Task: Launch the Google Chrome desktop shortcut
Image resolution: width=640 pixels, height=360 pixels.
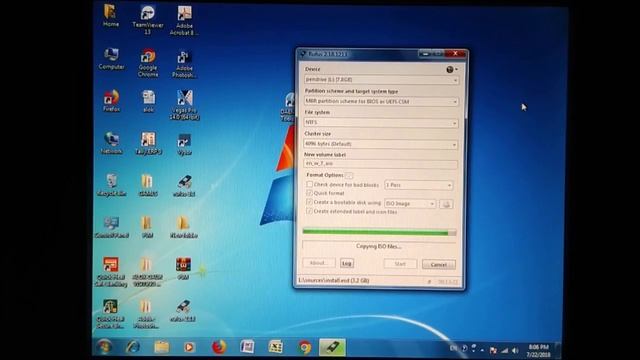Action: (148, 63)
